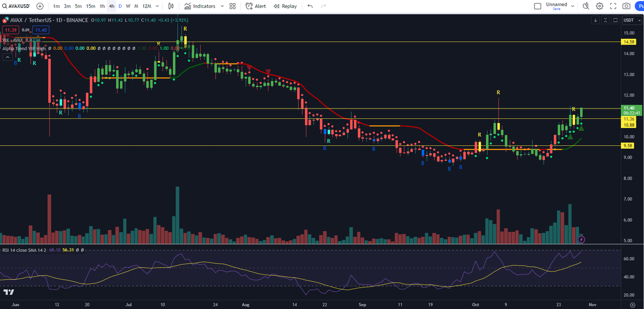Click the 9.58 price level label
This screenshot has height=309, width=644.
pos(628,146)
